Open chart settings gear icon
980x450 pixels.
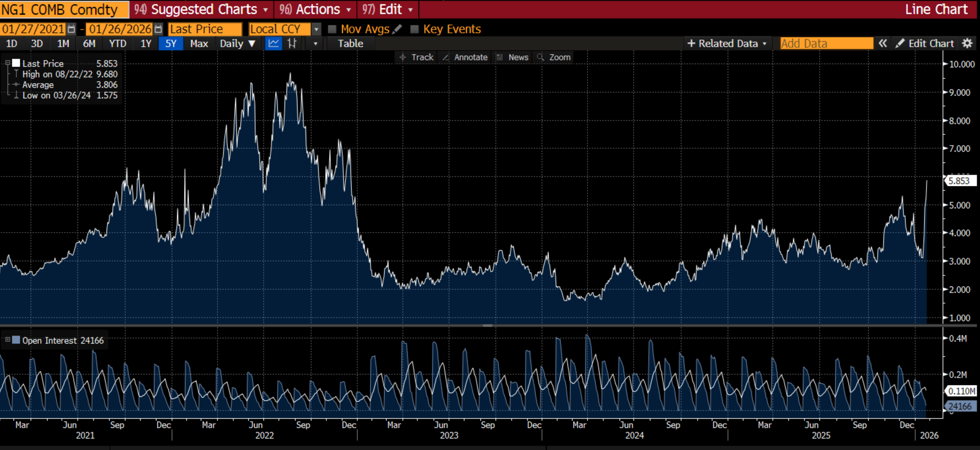tap(967, 44)
